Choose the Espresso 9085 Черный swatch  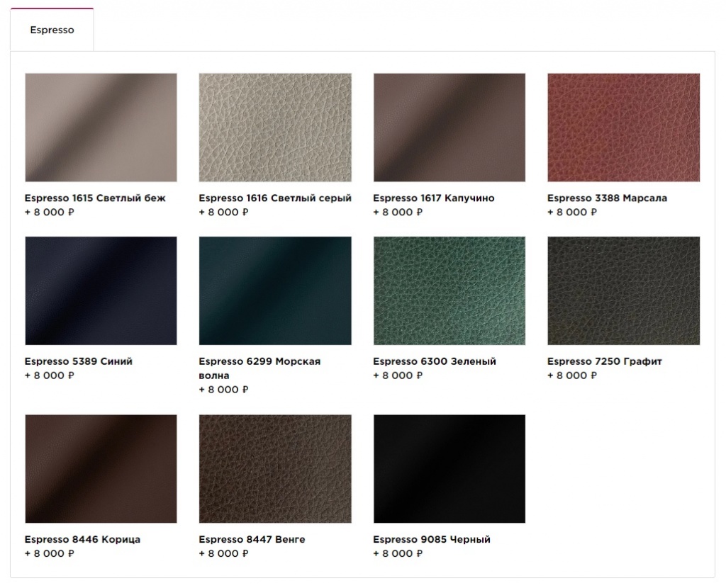coord(449,469)
